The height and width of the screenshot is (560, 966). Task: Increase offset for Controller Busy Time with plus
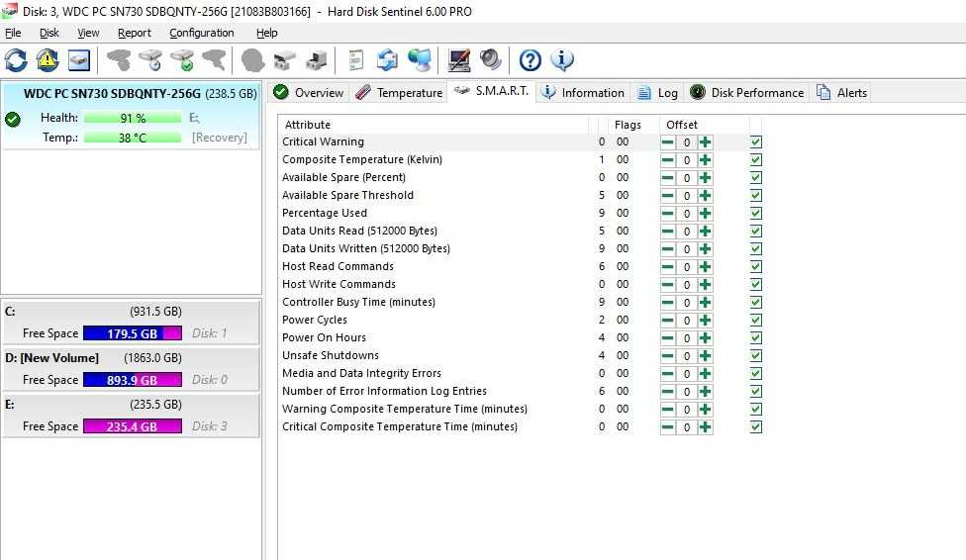coord(706,303)
